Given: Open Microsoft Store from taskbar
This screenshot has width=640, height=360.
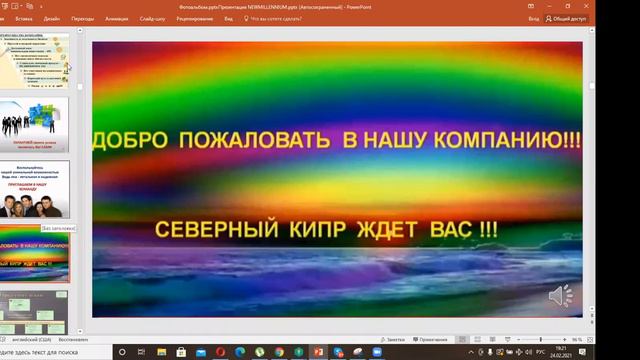Looking at the screenshot, I should pos(181,352).
